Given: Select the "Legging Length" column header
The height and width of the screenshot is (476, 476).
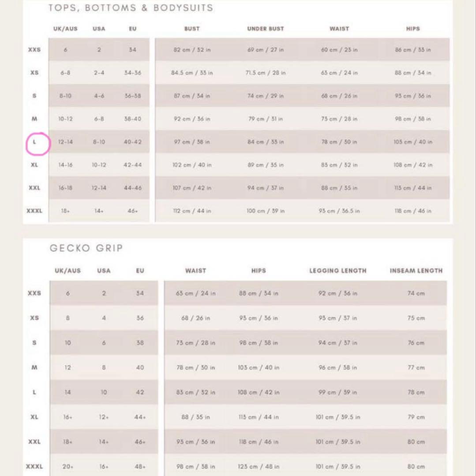Looking at the screenshot, I should [x=338, y=271].
